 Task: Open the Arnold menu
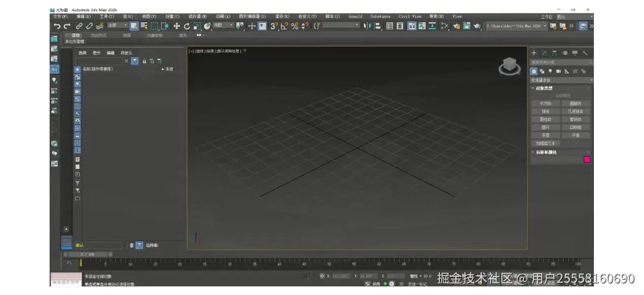[355, 17]
